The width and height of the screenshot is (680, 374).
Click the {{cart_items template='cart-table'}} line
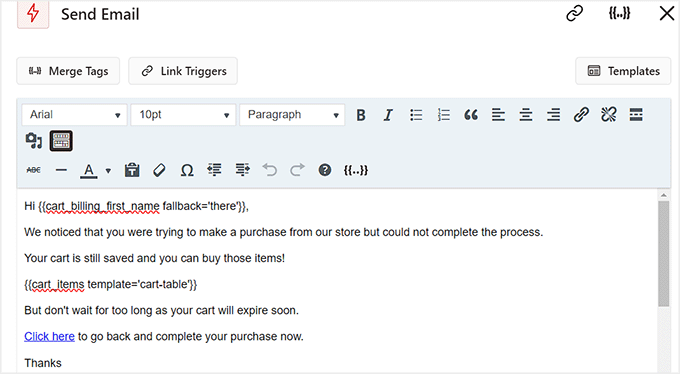(111, 285)
